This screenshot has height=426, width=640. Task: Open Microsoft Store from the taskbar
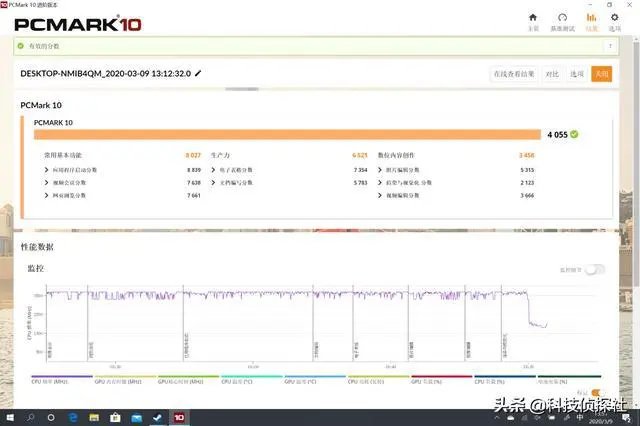pyautogui.click(x=115, y=417)
